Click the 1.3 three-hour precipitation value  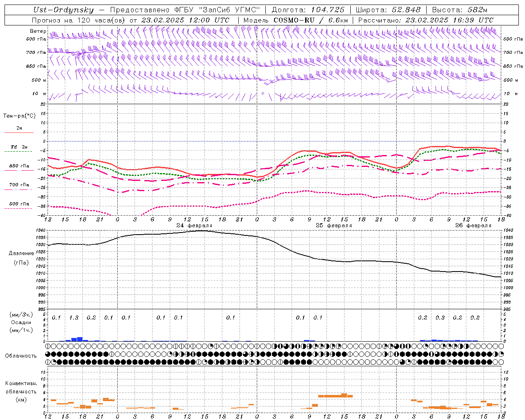(74, 317)
